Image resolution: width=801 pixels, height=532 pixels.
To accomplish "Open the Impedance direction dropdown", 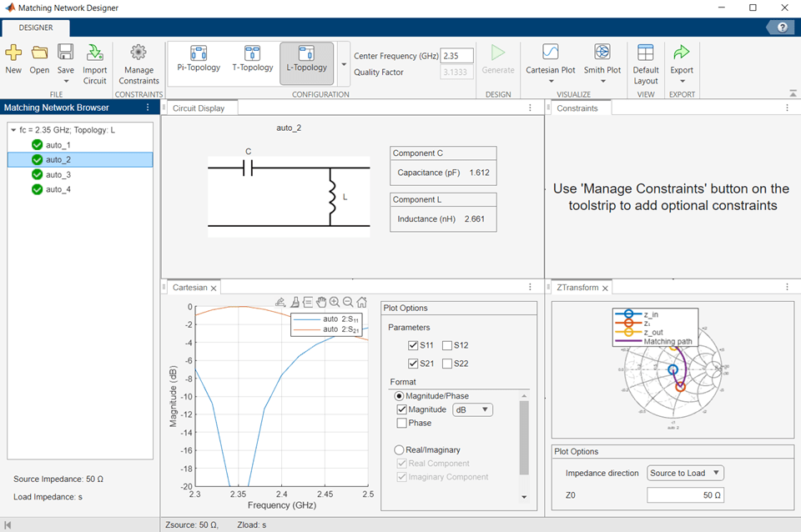I will click(685, 473).
